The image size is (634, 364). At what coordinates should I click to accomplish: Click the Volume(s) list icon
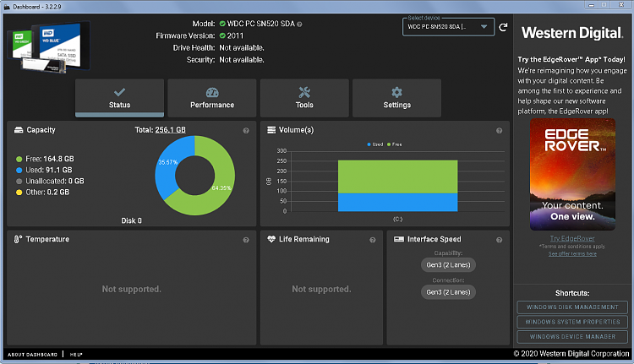271,130
